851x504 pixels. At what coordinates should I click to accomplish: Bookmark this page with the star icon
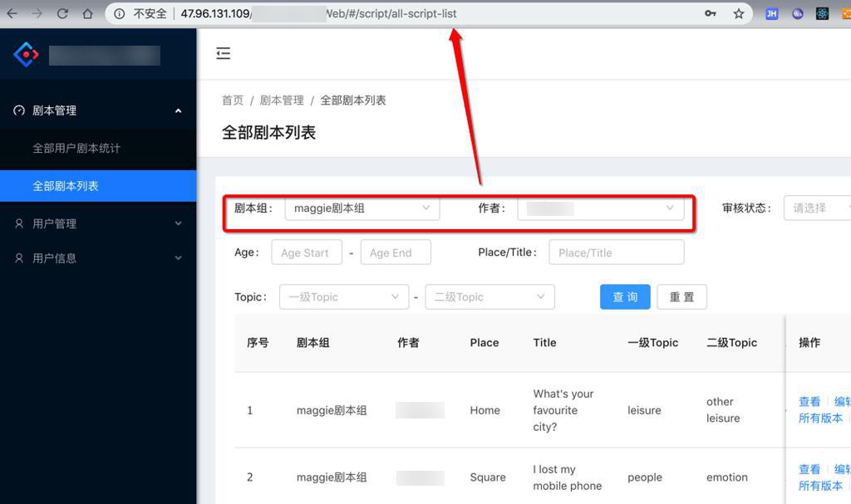(x=738, y=13)
